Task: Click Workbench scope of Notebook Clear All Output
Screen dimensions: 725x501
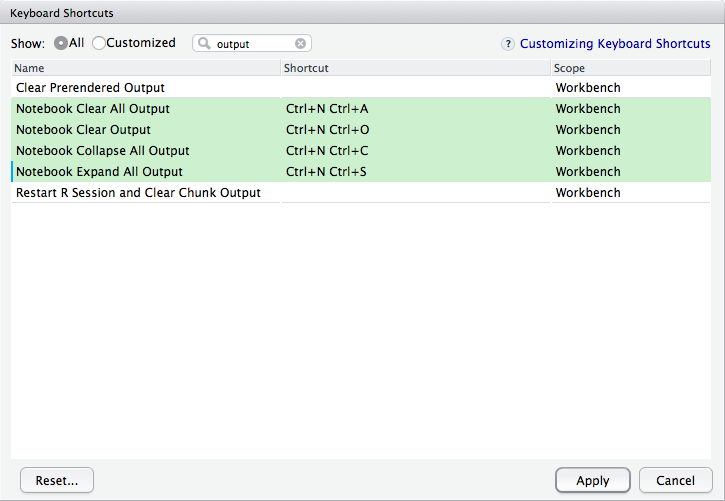Action: click(x=631, y=109)
